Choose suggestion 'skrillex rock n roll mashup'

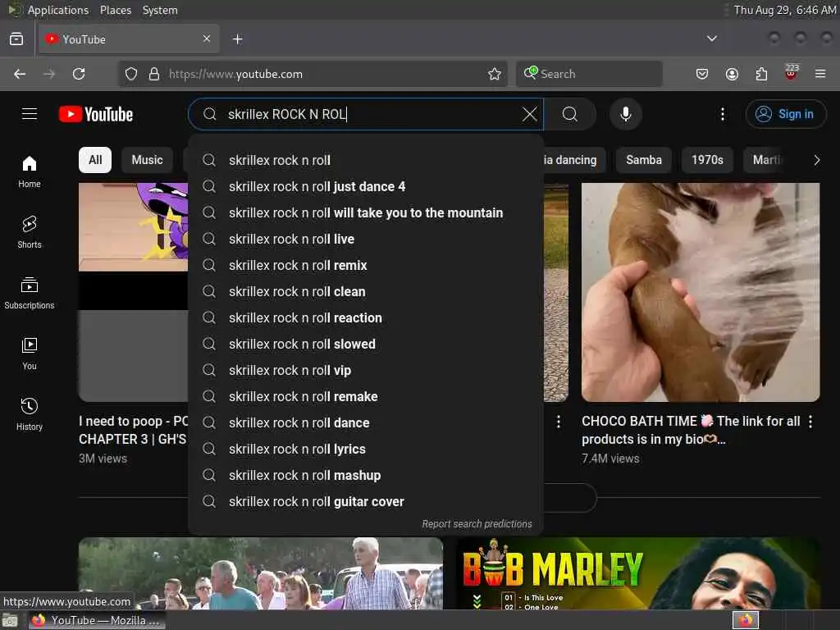point(367,475)
